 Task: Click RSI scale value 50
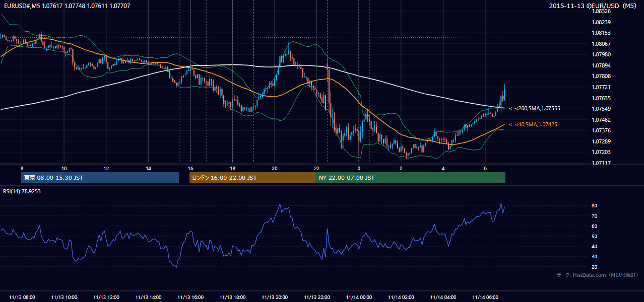tap(595, 236)
